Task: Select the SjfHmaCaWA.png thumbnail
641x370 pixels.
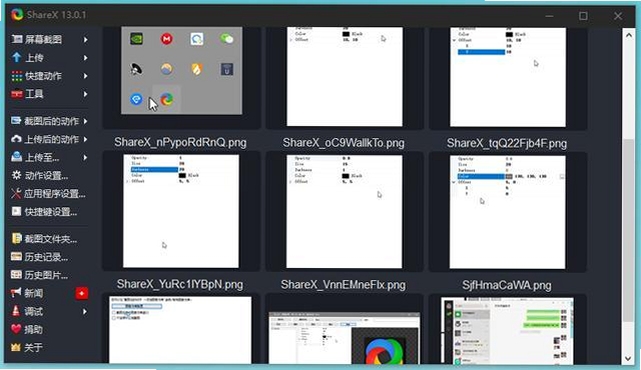Action: coord(508,212)
